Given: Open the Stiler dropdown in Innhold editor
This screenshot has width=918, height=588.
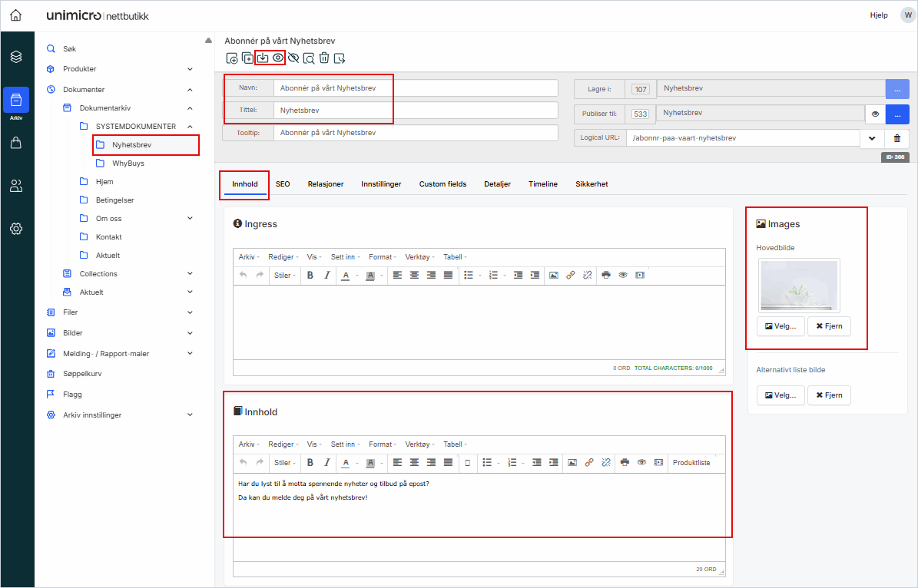Looking at the screenshot, I should point(284,463).
